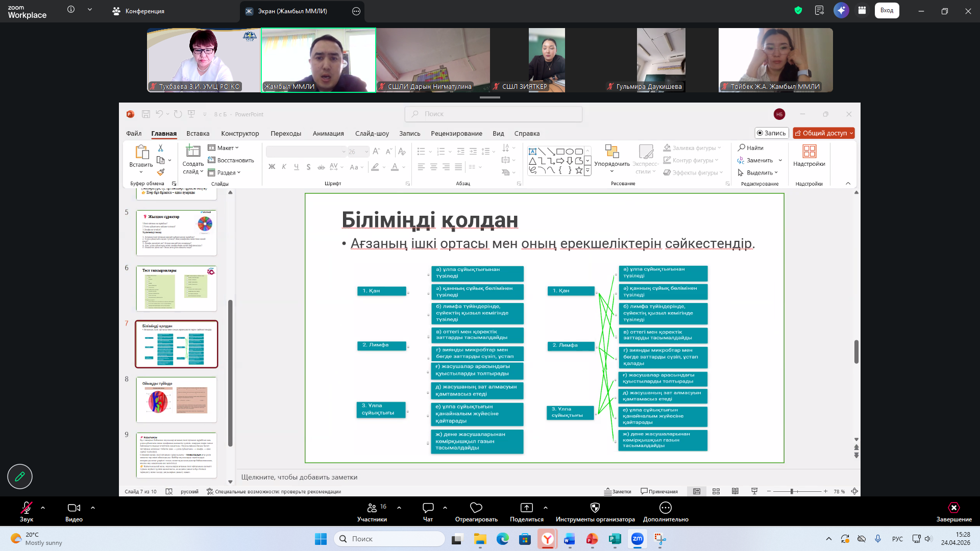Switch to the Конференция tab
The height and width of the screenshot is (551, 980).
[x=138, y=11]
